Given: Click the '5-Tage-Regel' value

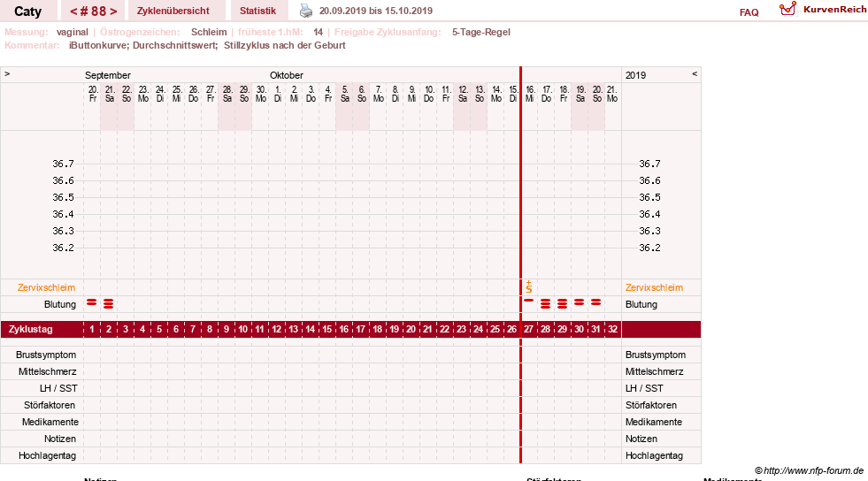Looking at the screenshot, I should coord(481,32).
